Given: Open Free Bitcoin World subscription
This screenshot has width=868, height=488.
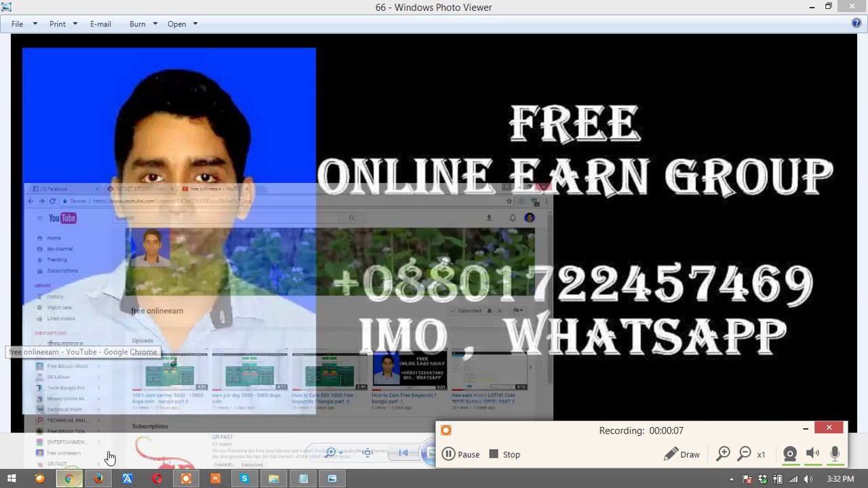Looking at the screenshot, I should tap(67, 366).
